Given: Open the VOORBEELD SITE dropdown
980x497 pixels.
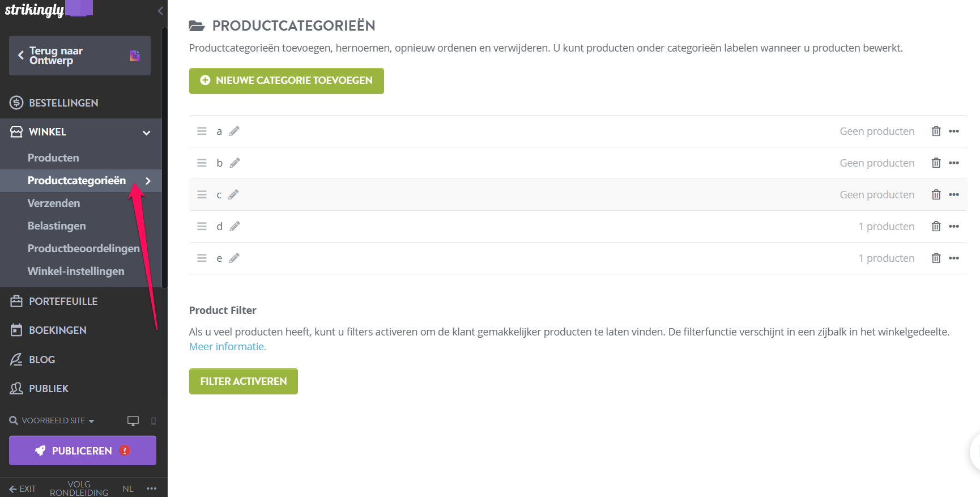Looking at the screenshot, I should [52, 421].
